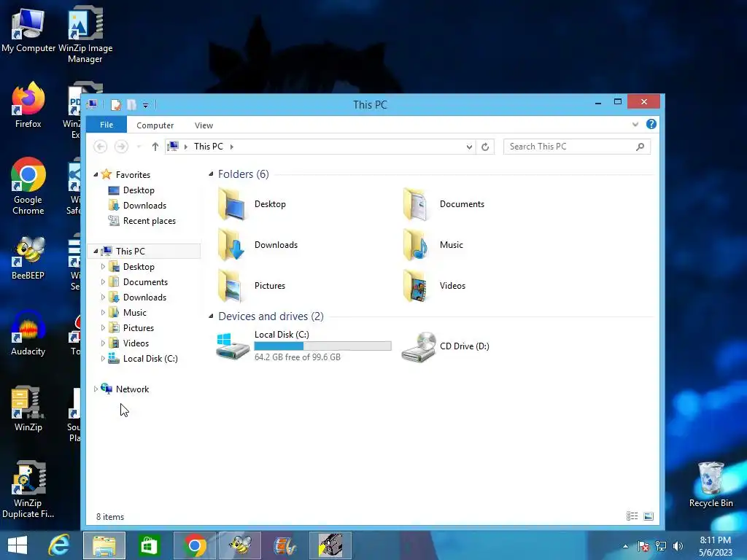Click the Refresh button in address bar
This screenshot has width=747, height=560.
pos(485,147)
